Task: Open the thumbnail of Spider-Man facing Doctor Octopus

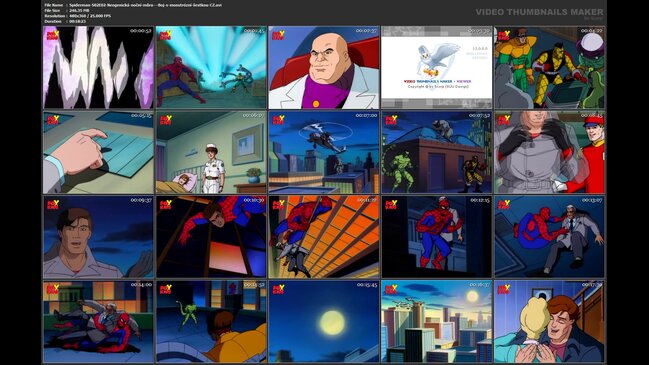Action: pos(211,67)
